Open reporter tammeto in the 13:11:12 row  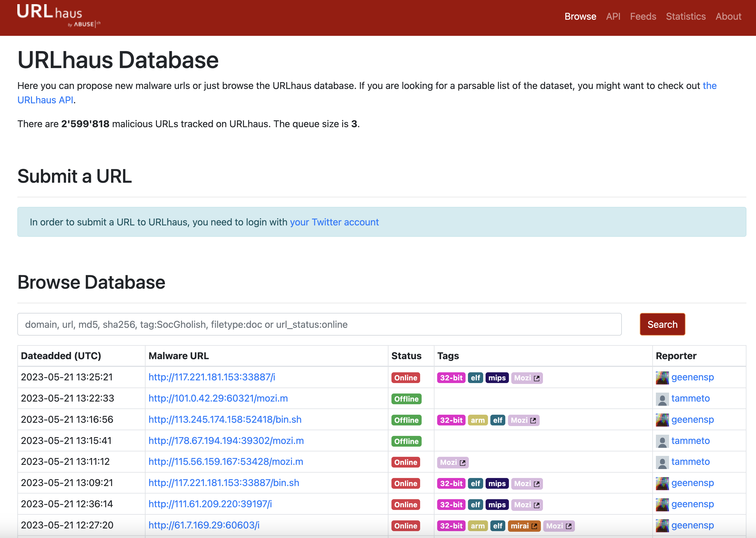tap(691, 462)
